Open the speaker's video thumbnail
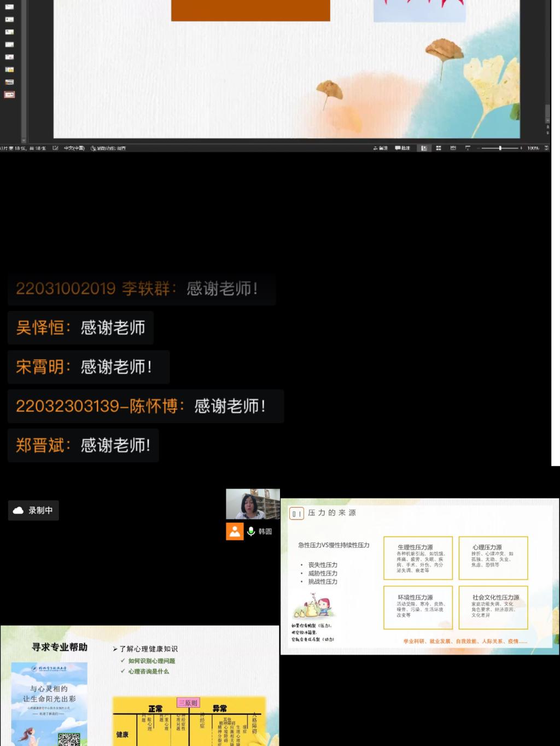560x746 pixels. point(253,504)
